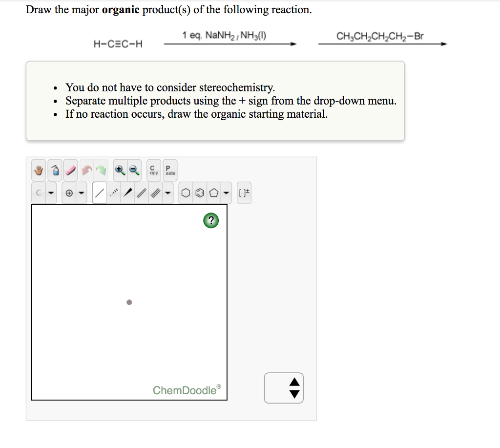The width and height of the screenshot is (500, 448).
Task: Select the pan (hand) tool
Action: 38,170
